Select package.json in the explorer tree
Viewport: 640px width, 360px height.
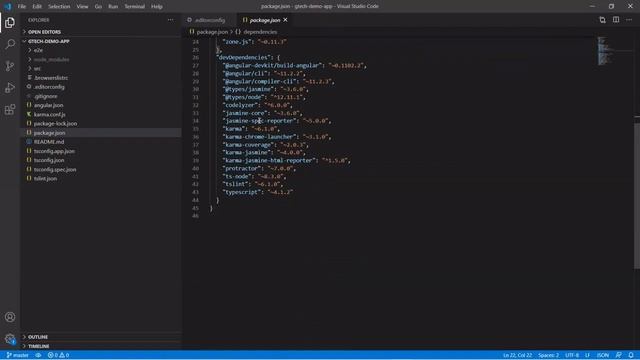(x=49, y=133)
